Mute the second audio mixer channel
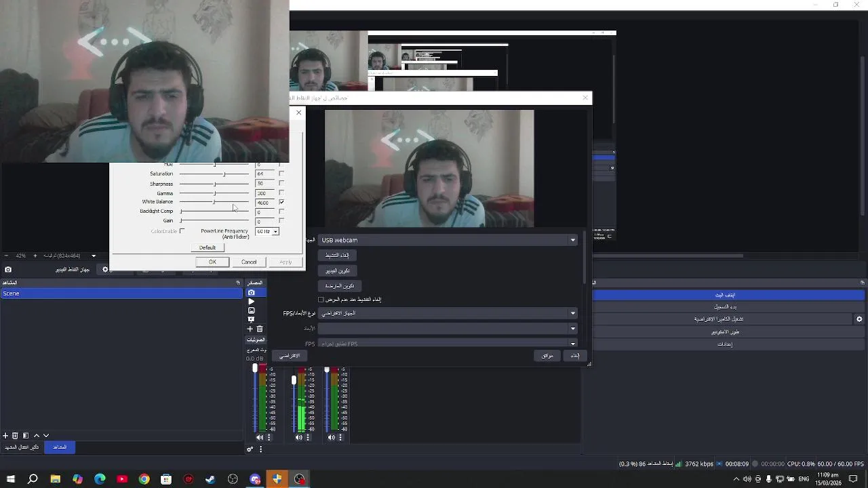 (x=298, y=438)
